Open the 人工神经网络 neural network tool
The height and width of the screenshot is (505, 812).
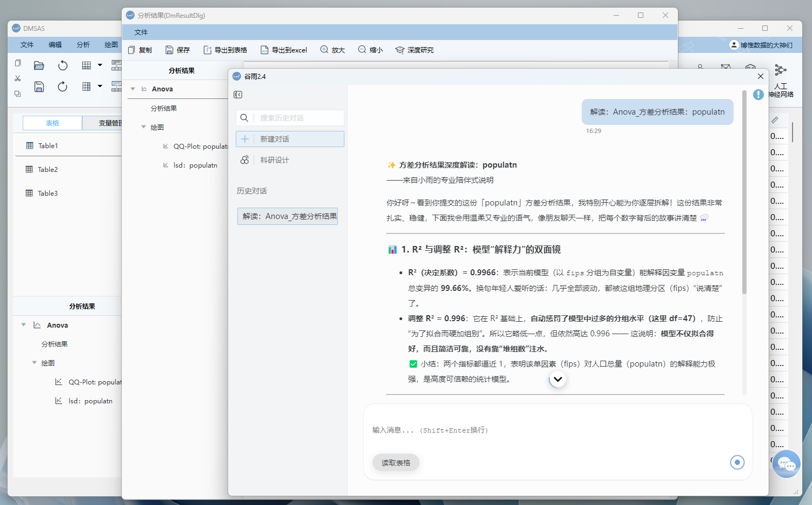781,81
